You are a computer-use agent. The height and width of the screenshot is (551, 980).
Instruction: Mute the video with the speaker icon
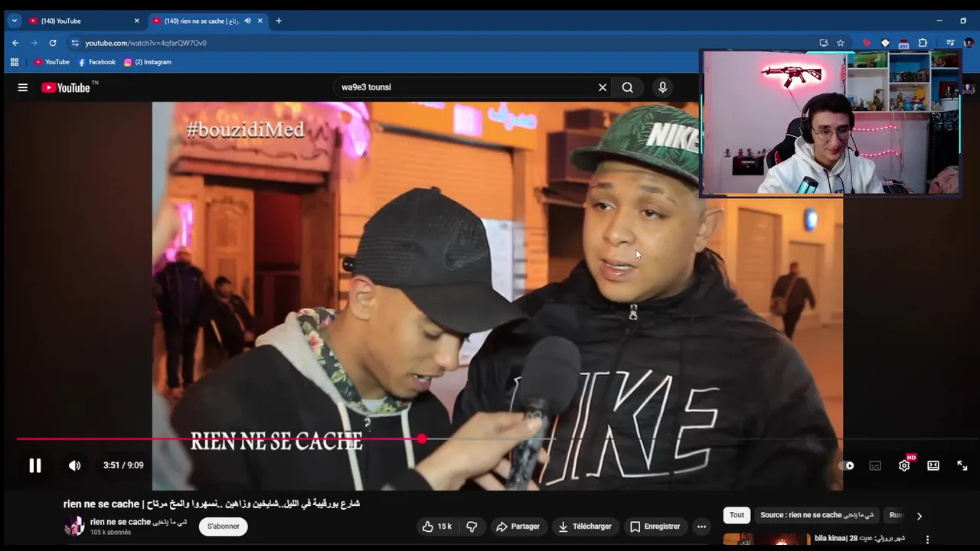click(74, 465)
